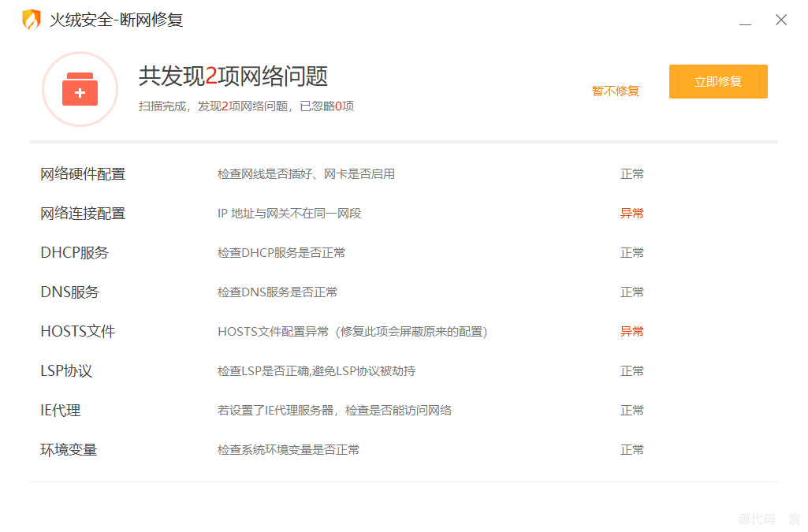Select the HOSTS文件 row label

[x=78, y=332]
